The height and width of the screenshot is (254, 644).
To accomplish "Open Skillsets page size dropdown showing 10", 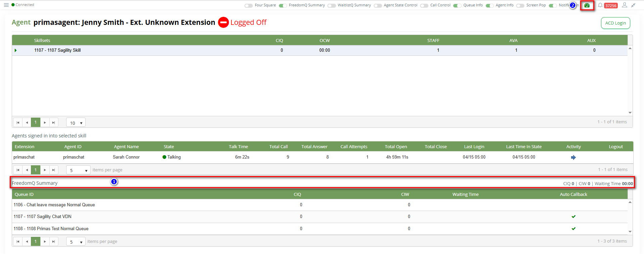I will click(x=76, y=123).
